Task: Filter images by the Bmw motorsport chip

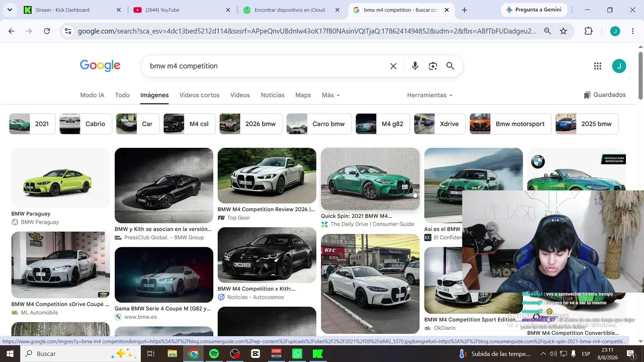Action: point(510,124)
